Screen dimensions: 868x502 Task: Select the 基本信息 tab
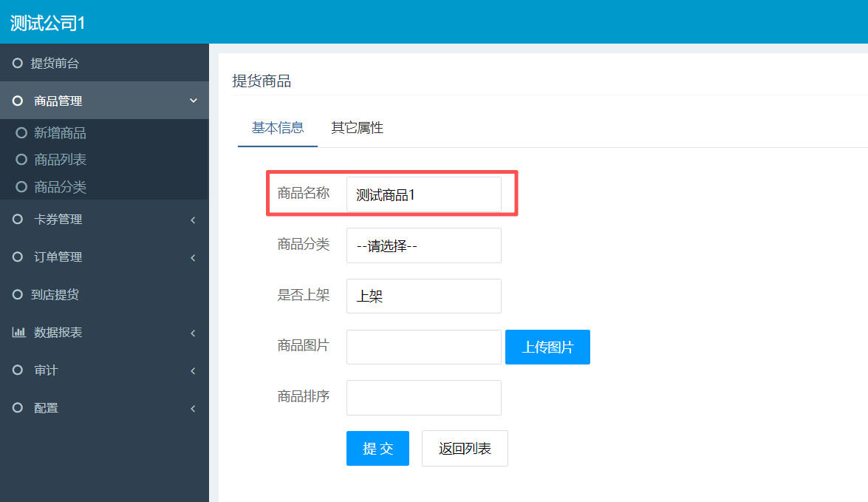pos(278,128)
